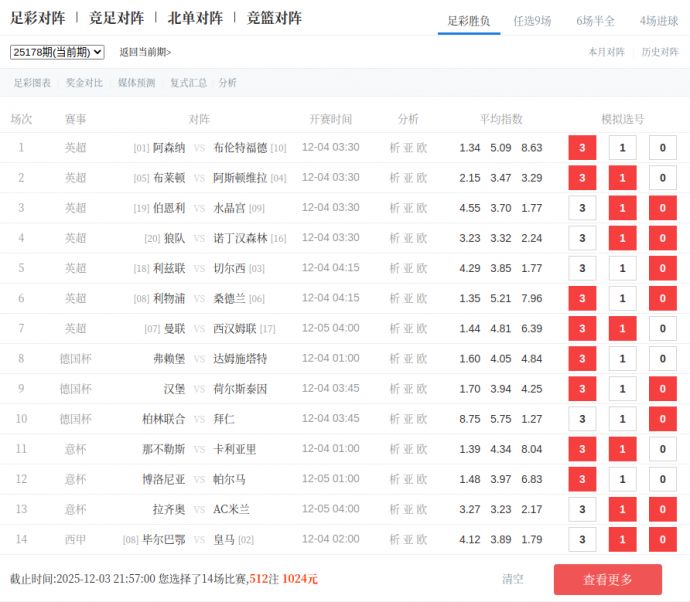Toggle pick 3 for 阿森纳 vs 布伦特福德

pyautogui.click(x=582, y=148)
